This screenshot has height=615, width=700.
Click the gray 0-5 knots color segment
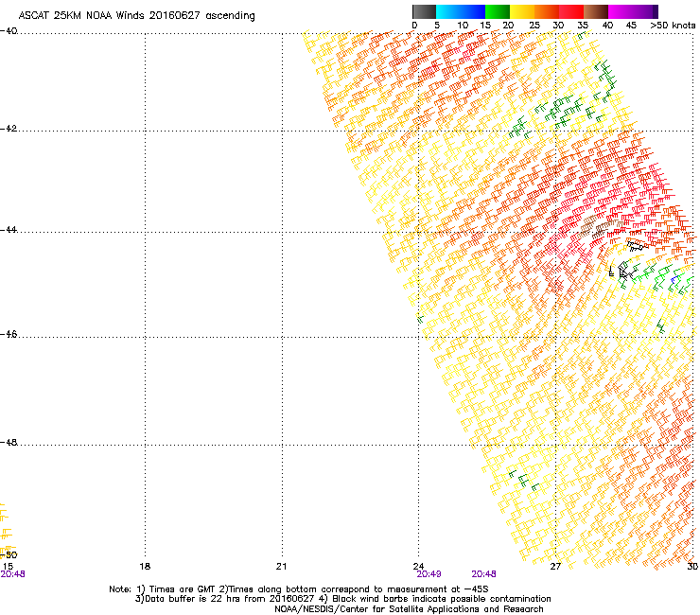(x=424, y=11)
